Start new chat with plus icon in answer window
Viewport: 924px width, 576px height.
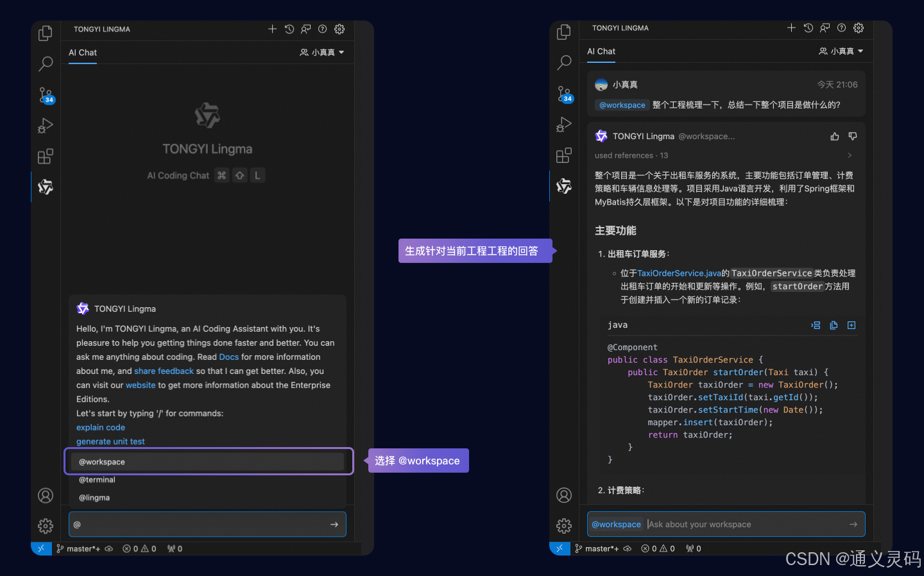[791, 28]
